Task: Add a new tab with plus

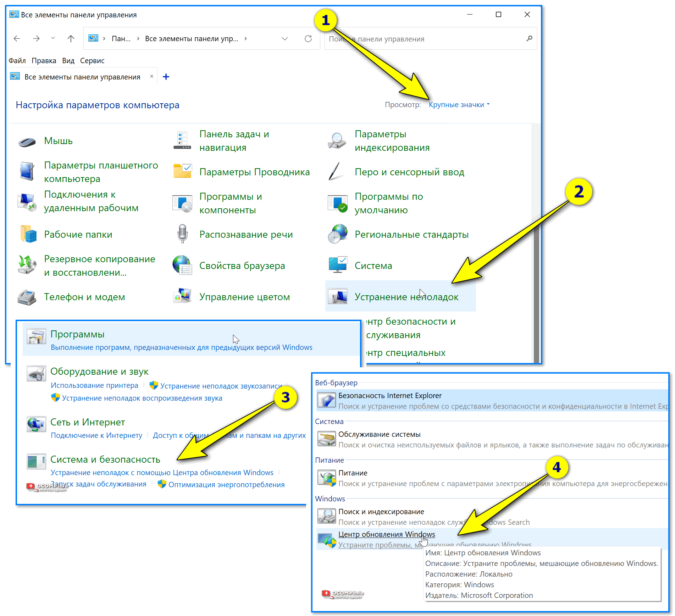Action: click(166, 77)
